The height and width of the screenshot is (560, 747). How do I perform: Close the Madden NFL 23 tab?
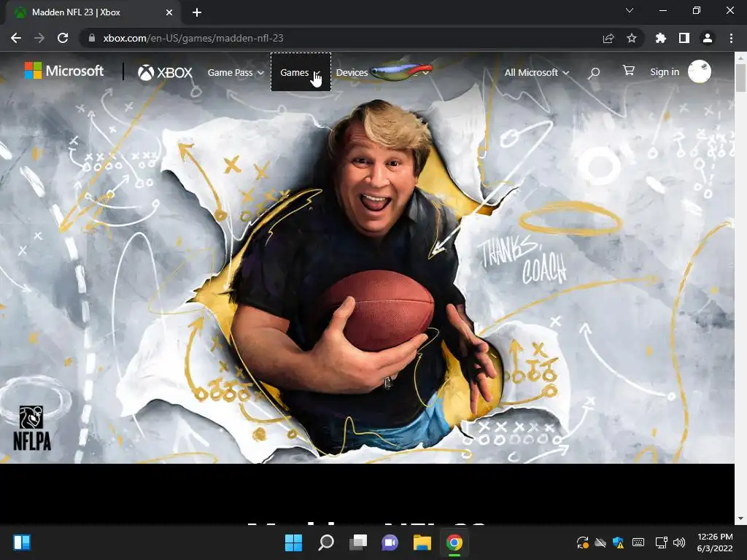click(x=169, y=12)
